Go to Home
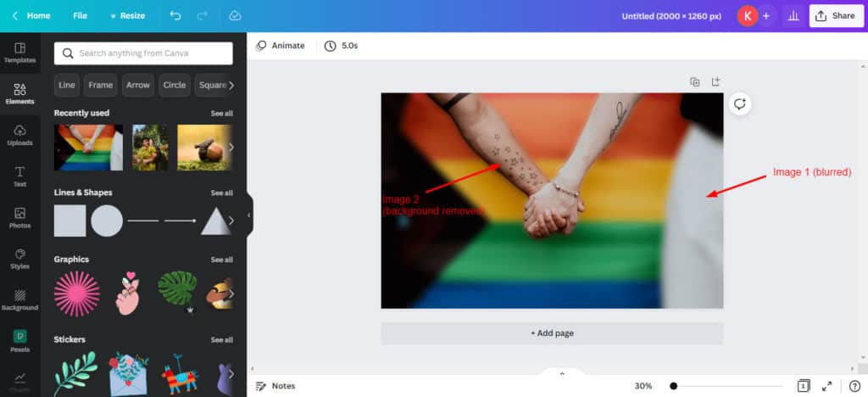 pyautogui.click(x=39, y=15)
